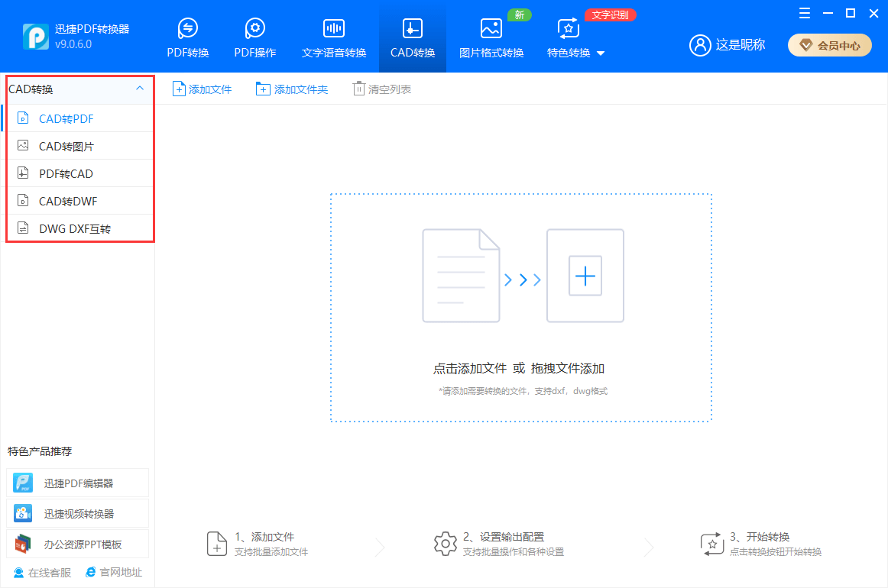Screen dimensions: 888x588
Task: Choose PDF转CAD conversion option
Action: tap(66, 173)
